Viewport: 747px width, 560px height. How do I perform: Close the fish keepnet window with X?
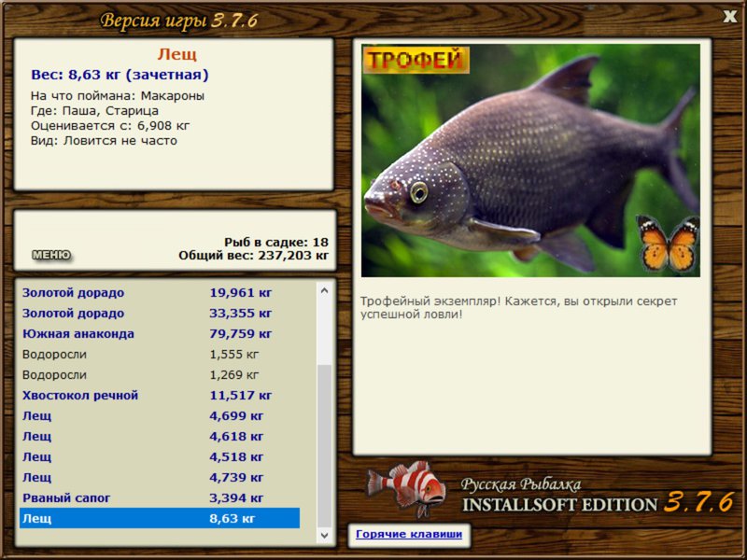pos(729,17)
